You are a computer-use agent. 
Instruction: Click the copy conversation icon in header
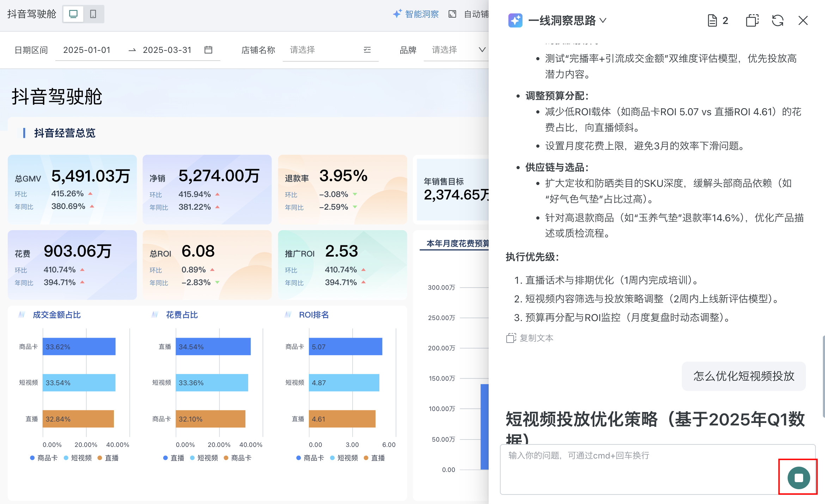[752, 20]
